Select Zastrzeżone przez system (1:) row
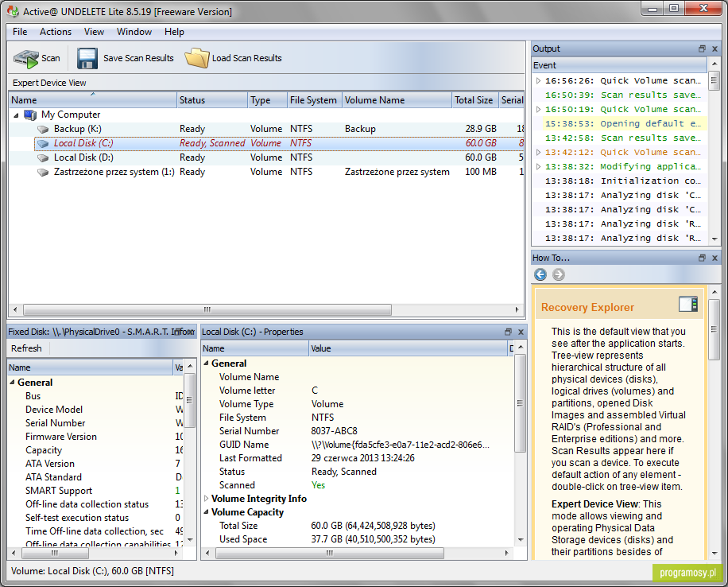Image resolution: width=728 pixels, height=587 pixels. point(266,173)
